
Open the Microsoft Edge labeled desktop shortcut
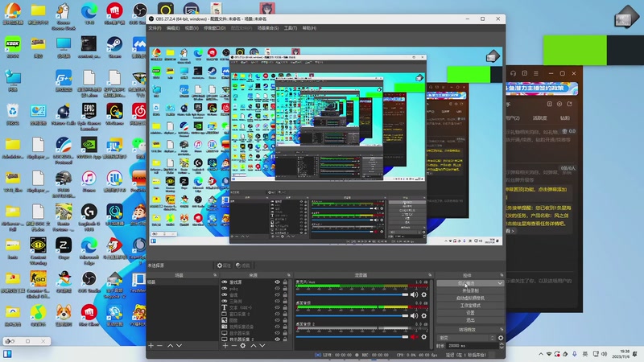coord(89,251)
